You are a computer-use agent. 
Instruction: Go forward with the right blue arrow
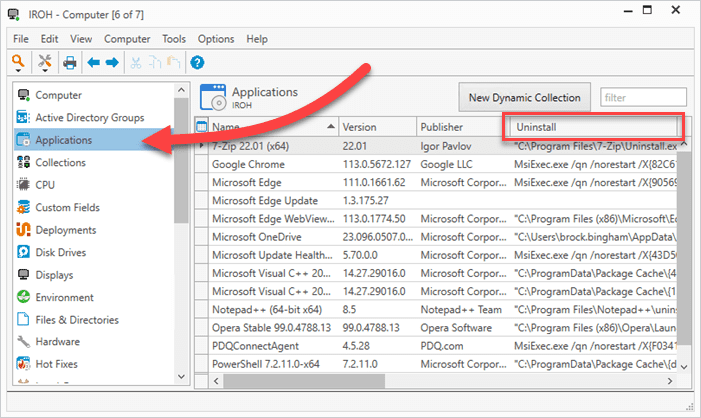[x=112, y=63]
